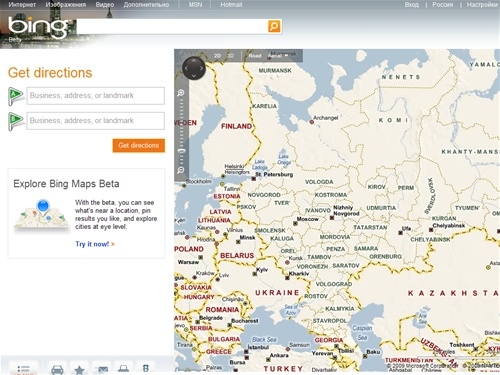Screen dimensions: 500x375
Task: Click the Try it now! link
Action: coord(95,244)
